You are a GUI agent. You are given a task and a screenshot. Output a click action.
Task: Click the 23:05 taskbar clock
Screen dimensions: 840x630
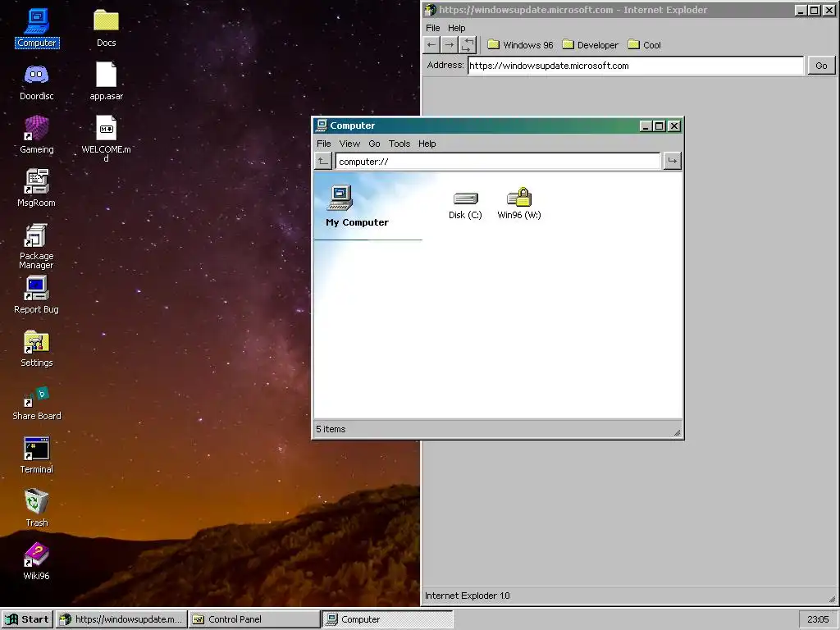click(818, 619)
